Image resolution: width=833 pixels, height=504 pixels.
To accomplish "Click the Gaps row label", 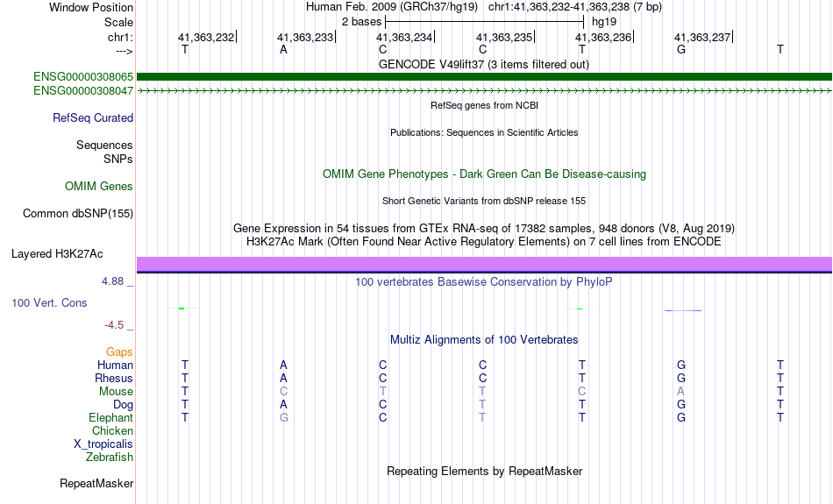I will tap(119, 352).
